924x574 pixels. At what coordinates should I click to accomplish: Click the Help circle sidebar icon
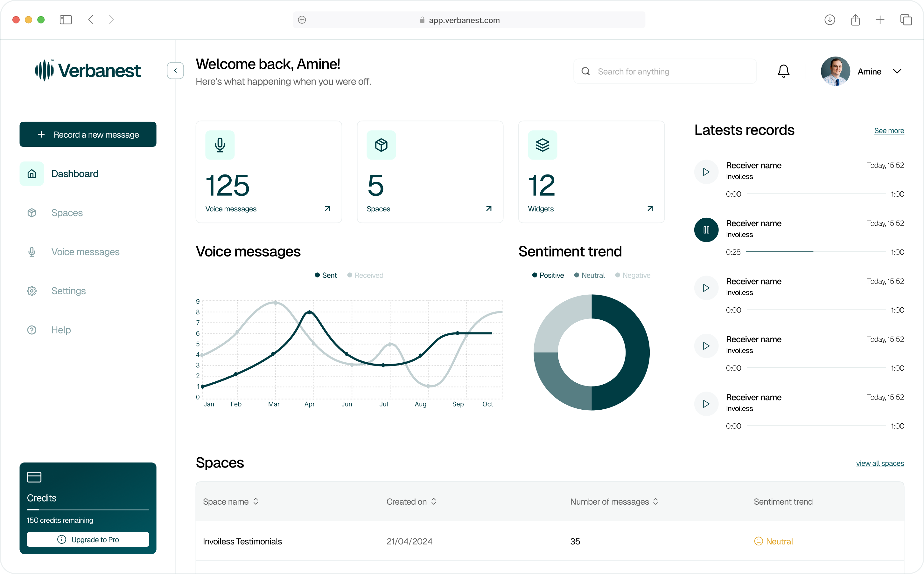[31, 329]
